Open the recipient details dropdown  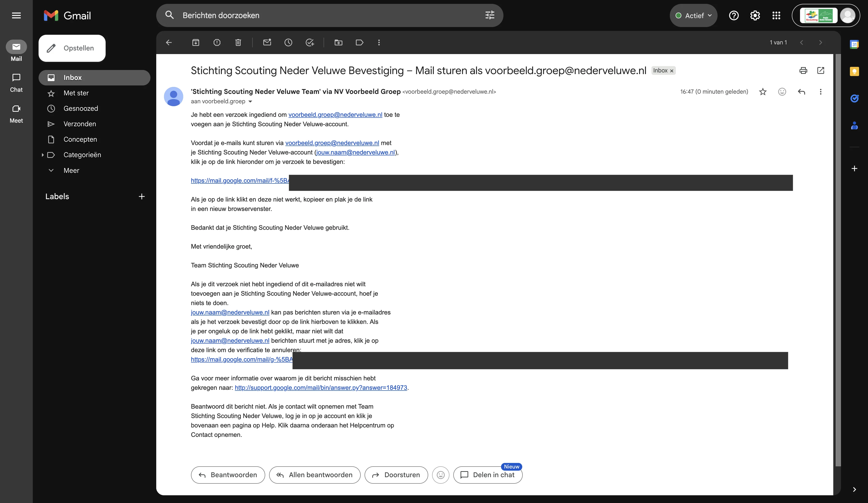pyautogui.click(x=250, y=101)
